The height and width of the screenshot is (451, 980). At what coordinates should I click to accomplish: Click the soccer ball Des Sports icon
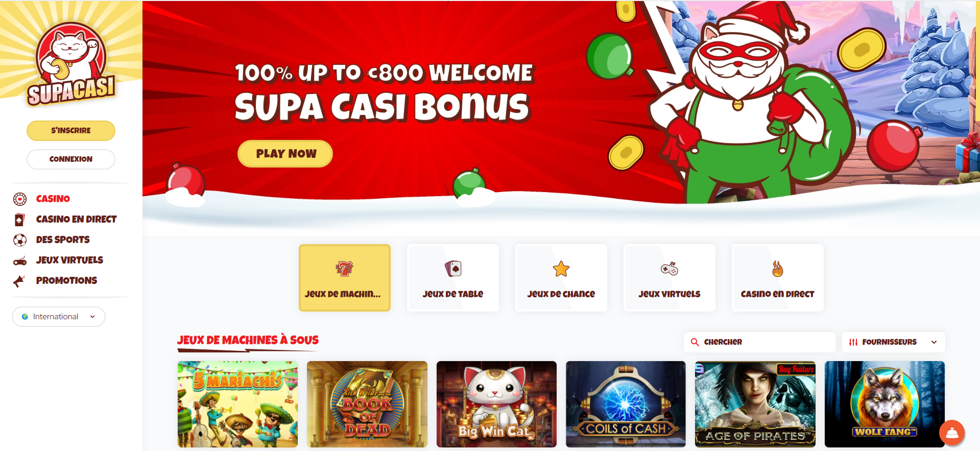pos(20,240)
